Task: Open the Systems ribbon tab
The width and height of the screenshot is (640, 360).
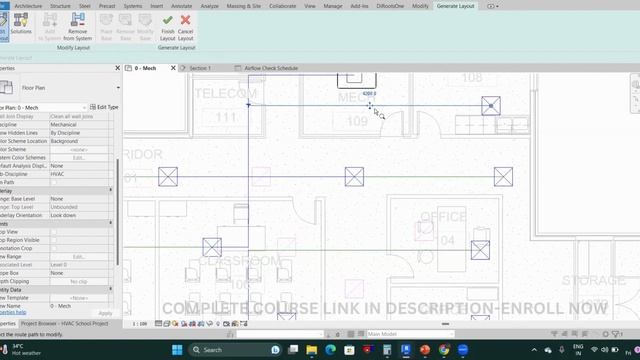Action: (133, 6)
